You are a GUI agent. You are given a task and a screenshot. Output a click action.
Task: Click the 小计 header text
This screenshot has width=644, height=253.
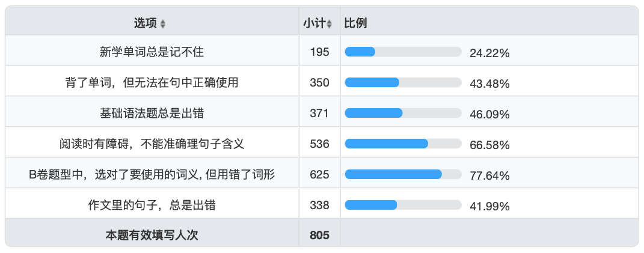click(x=314, y=23)
